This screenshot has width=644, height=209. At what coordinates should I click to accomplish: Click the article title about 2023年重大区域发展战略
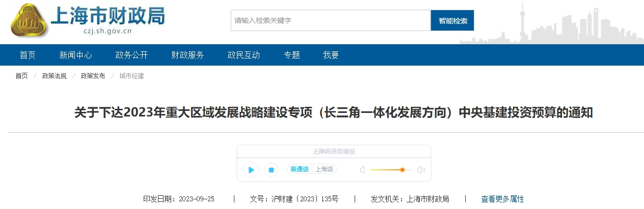[x=333, y=112]
